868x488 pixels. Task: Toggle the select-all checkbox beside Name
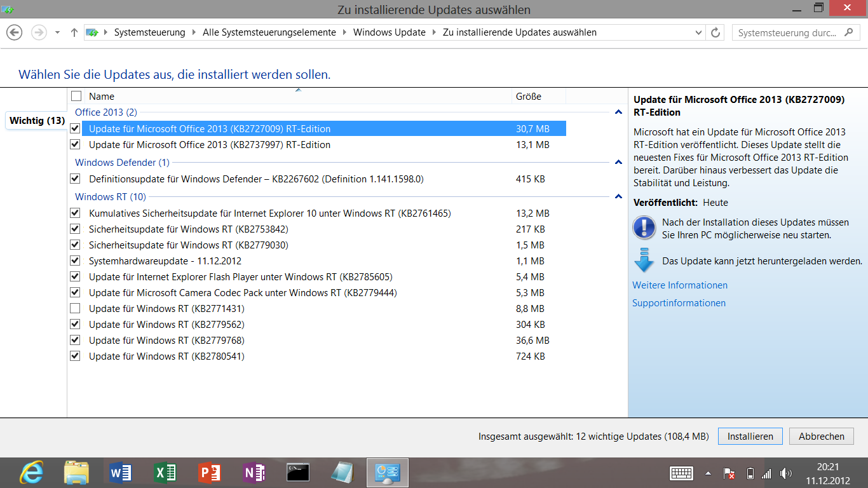click(x=76, y=96)
